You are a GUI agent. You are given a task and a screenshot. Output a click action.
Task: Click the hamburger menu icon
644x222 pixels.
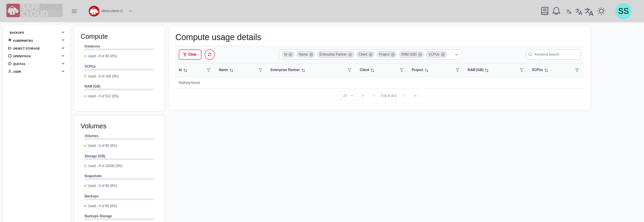[74, 11]
